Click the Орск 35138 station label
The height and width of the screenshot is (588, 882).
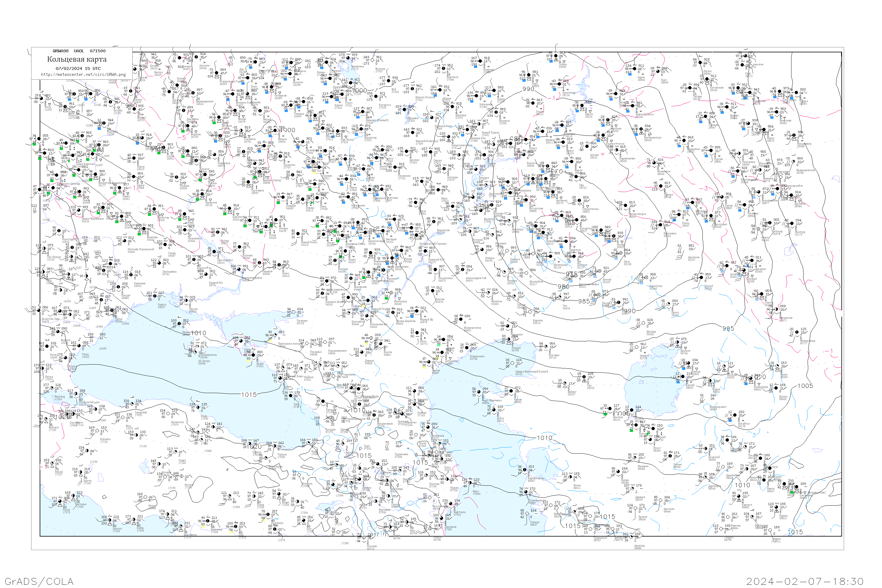click(x=627, y=263)
